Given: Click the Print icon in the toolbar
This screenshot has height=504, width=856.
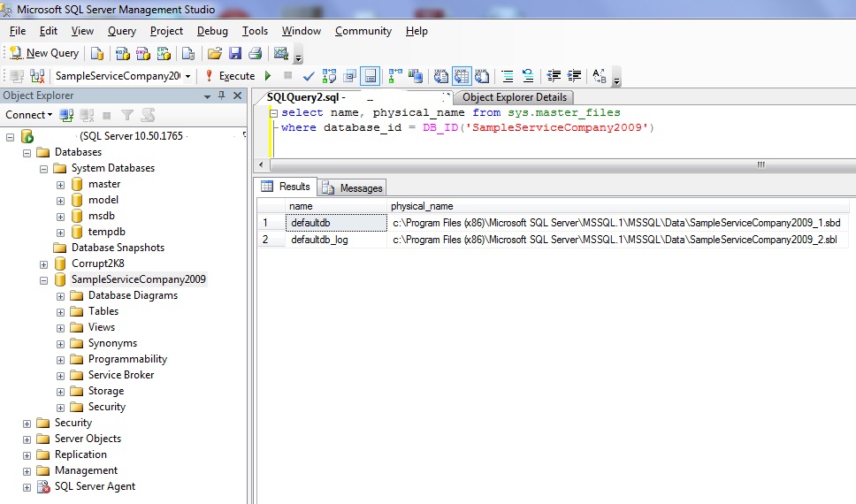Looking at the screenshot, I should [x=255, y=53].
